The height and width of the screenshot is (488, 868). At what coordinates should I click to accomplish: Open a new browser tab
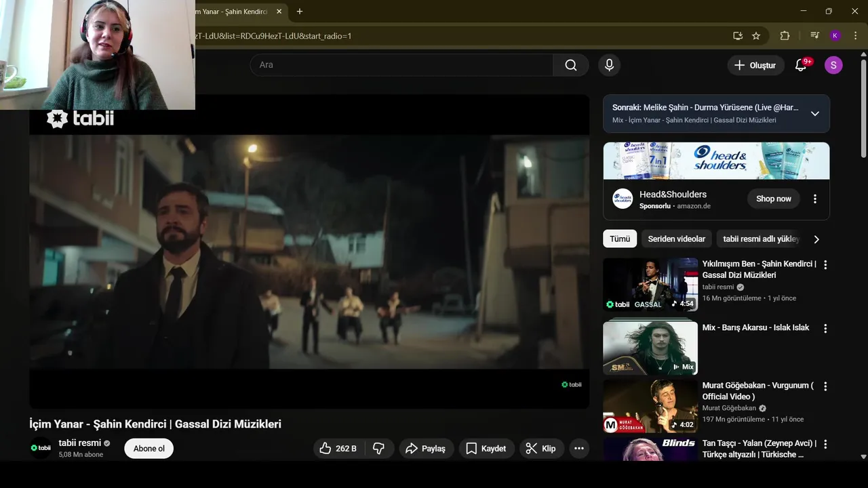[300, 12]
